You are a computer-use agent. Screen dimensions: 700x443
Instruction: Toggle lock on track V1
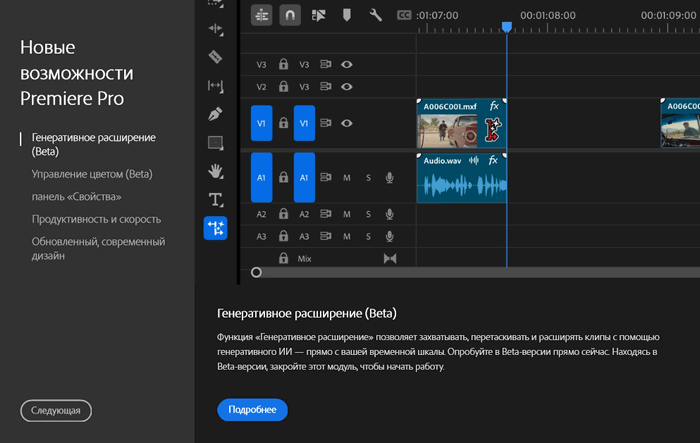click(x=283, y=123)
